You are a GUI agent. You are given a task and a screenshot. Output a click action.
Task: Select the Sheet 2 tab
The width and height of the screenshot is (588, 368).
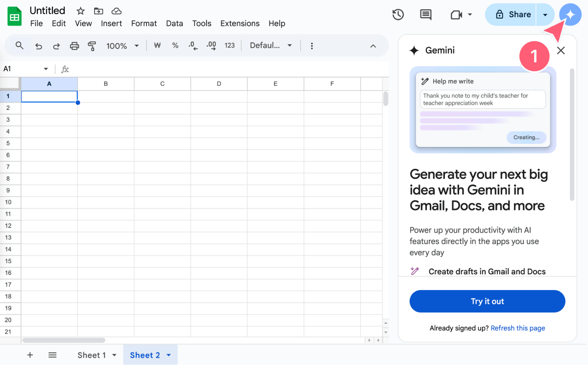point(145,355)
